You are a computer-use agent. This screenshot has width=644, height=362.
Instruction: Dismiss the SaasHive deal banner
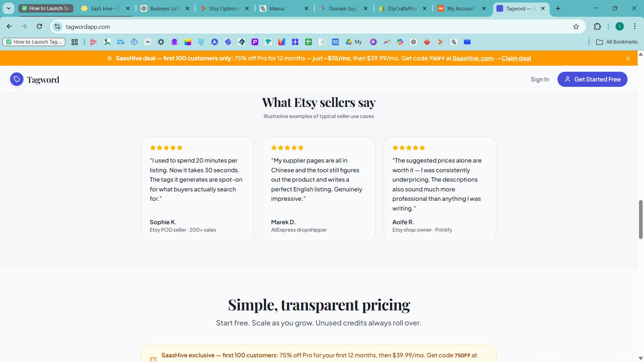(628, 58)
